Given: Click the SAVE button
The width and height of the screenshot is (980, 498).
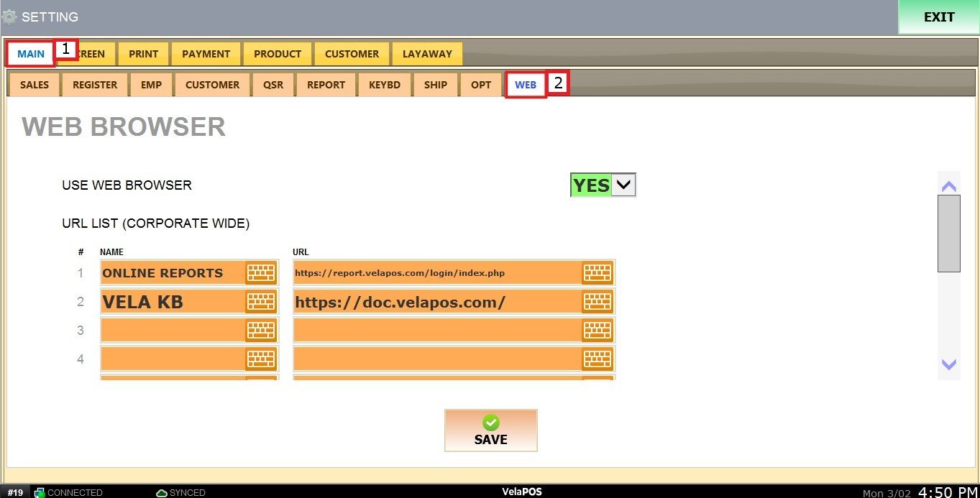Looking at the screenshot, I should click(x=490, y=430).
